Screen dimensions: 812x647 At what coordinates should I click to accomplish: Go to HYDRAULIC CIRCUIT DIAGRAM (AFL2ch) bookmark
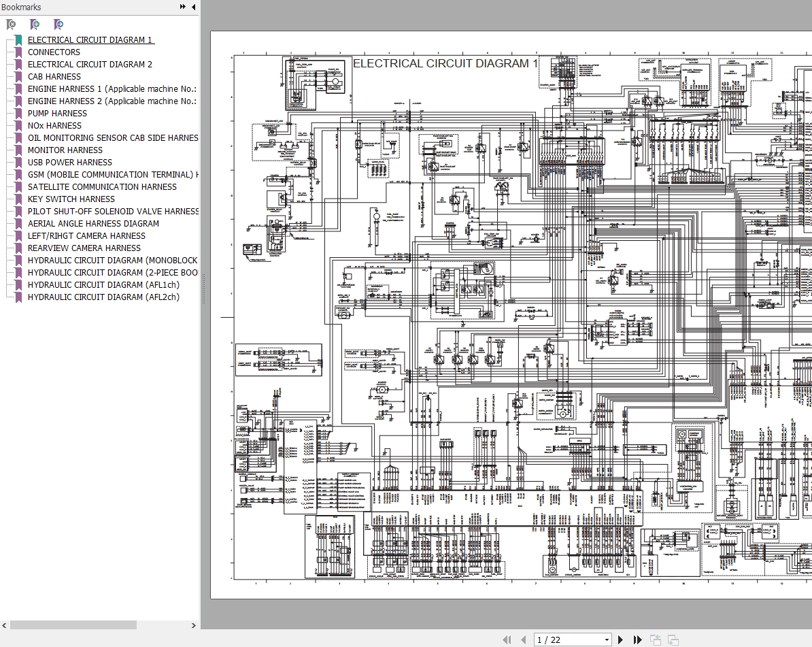[103, 297]
